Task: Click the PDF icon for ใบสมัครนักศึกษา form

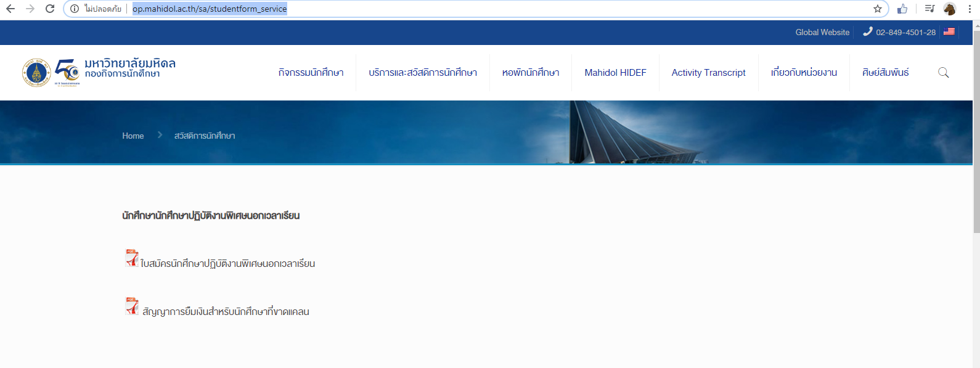Action: (132, 258)
